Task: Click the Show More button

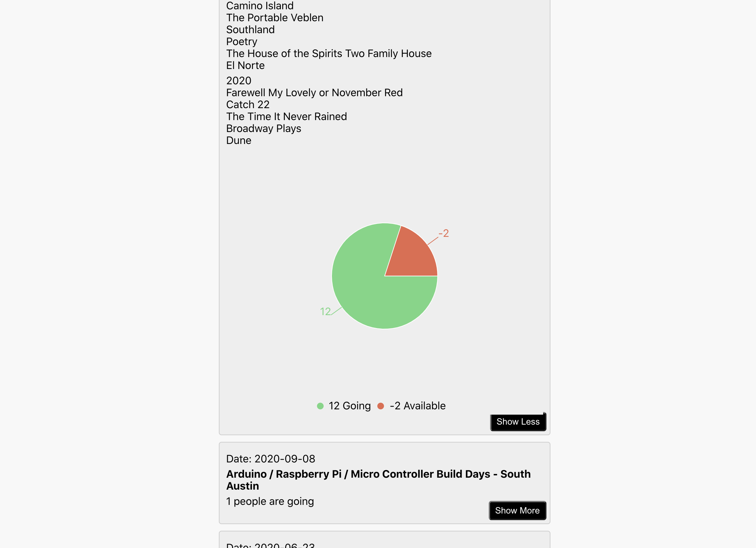Action: (517, 511)
